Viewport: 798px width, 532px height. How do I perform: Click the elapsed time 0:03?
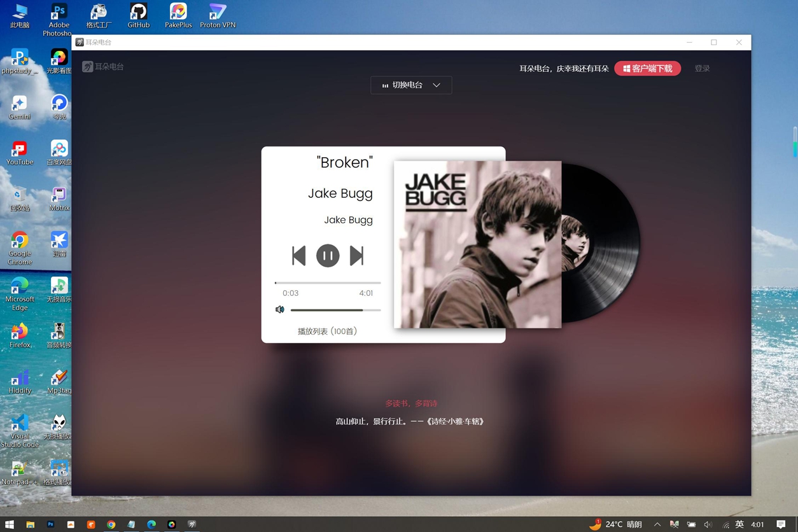(x=290, y=293)
